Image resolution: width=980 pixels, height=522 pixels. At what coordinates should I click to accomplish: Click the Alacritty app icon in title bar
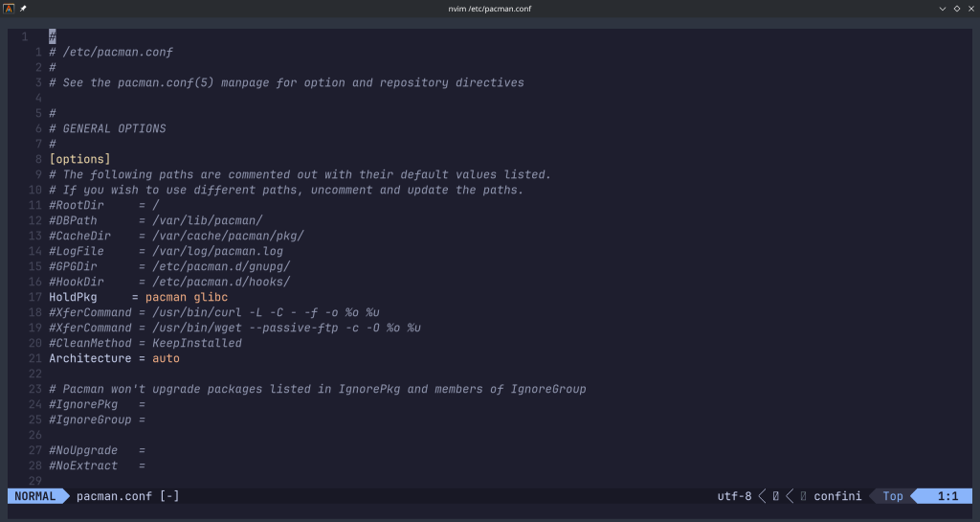point(9,9)
